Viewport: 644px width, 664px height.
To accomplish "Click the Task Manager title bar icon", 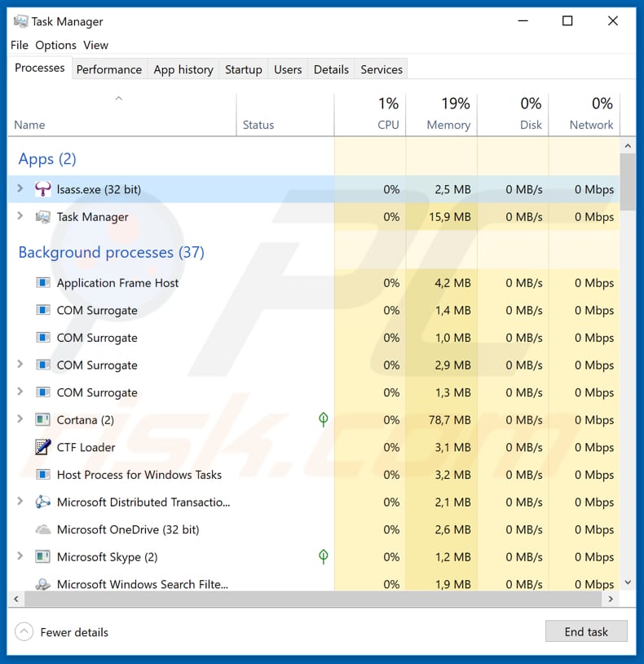I will coord(20,20).
